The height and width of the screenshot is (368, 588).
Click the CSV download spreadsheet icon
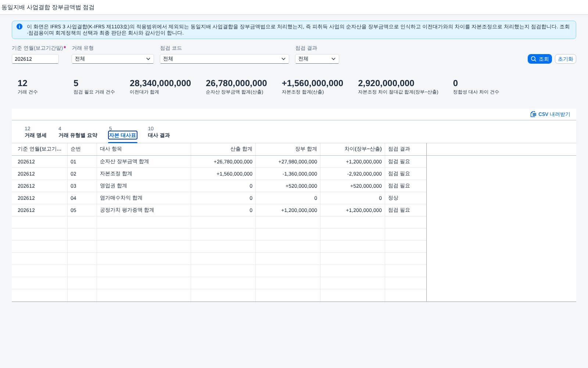click(x=533, y=114)
